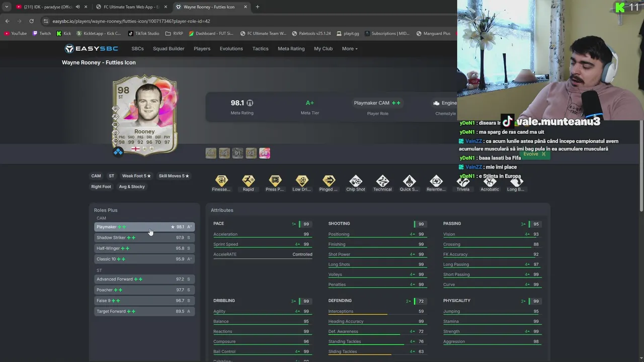Select the pink 98 rated card version thumbnail

pyautogui.click(x=265, y=153)
